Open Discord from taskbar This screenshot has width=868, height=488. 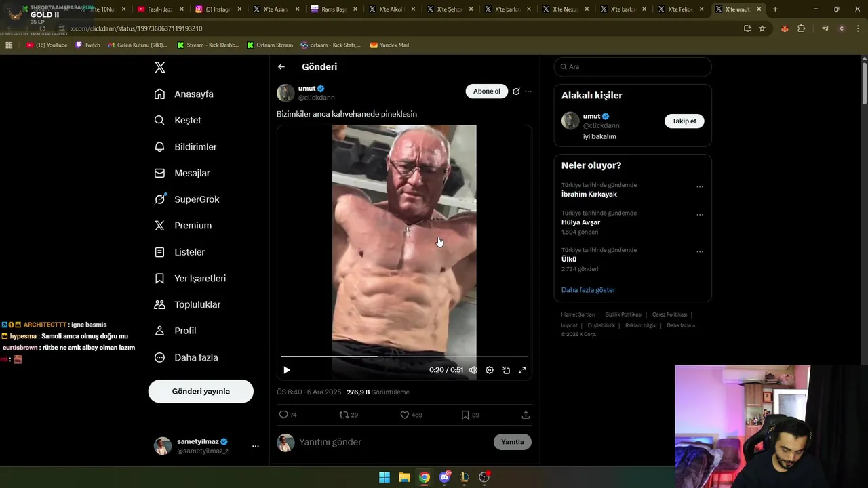(x=445, y=477)
